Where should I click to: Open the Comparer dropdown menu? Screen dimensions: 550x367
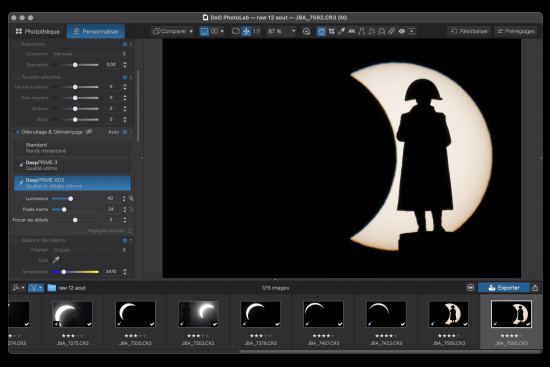pyautogui.click(x=173, y=31)
